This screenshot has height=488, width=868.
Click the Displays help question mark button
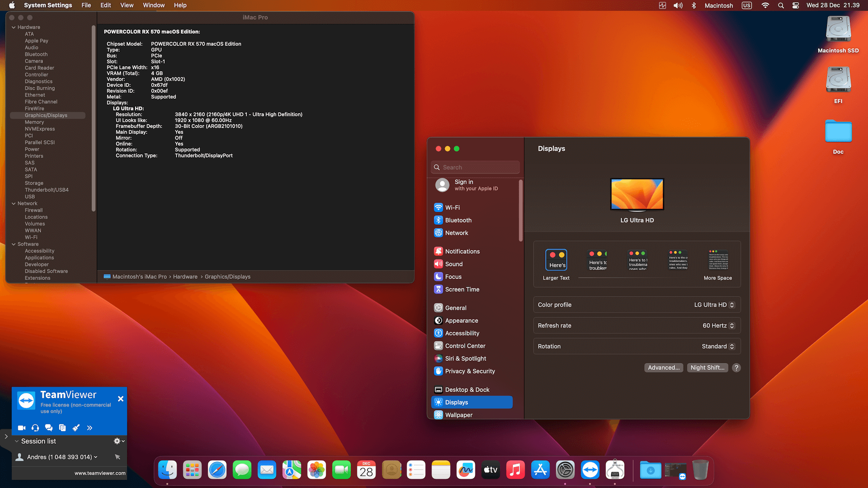pos(736,368)
